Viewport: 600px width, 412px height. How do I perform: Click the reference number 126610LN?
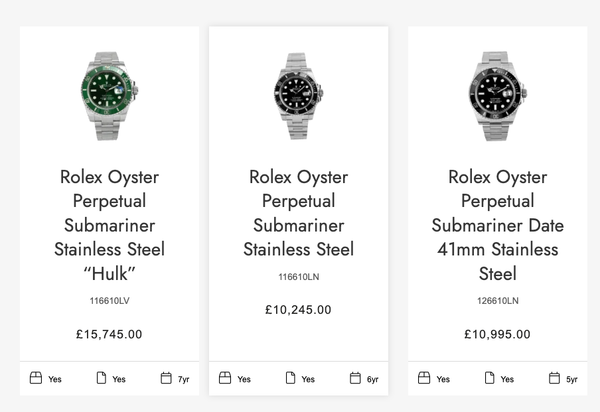[498, 301]
